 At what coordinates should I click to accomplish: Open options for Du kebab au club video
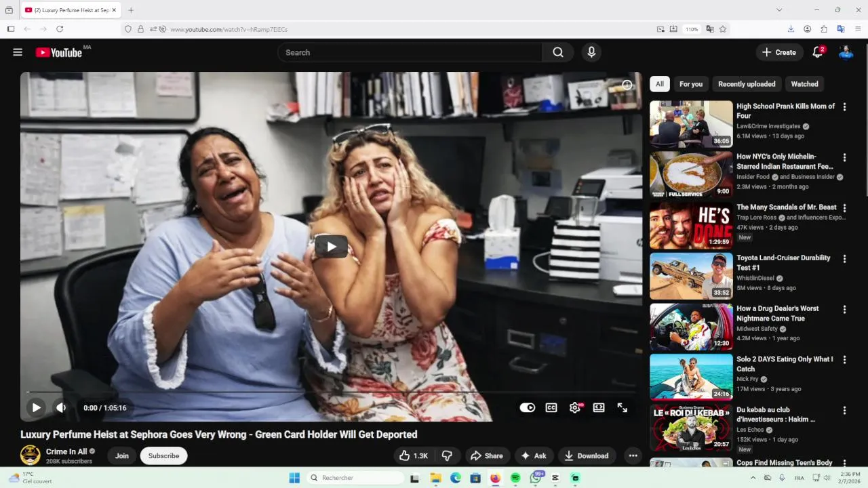(x=844, y=410)
